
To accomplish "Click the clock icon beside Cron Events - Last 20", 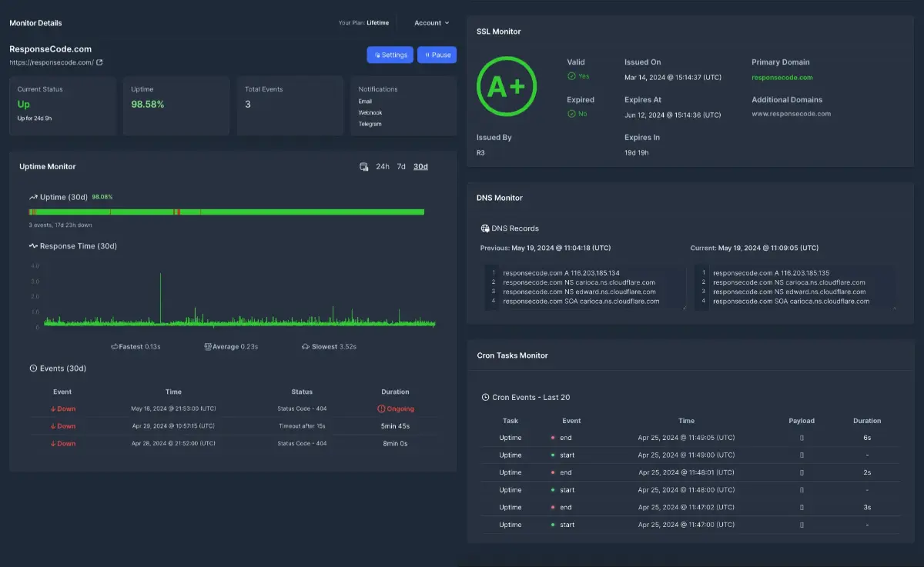I will (485, 397).
